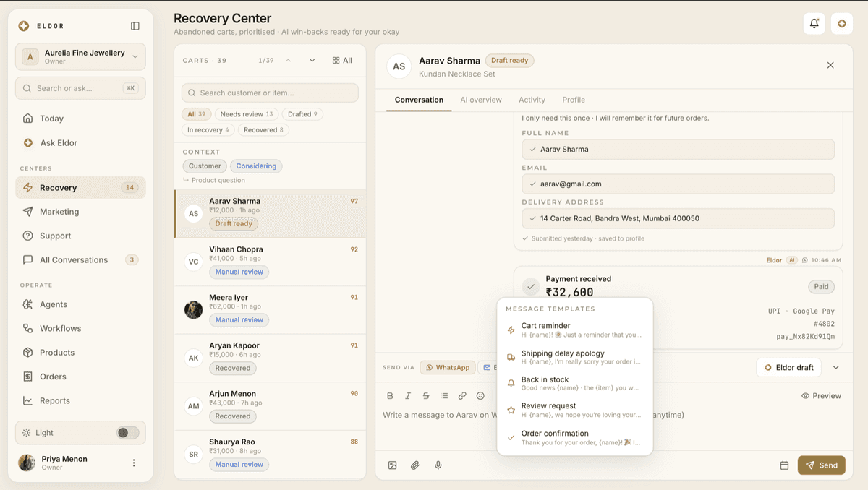
Task: Record a voice message
Action: (x=438, y=465)
